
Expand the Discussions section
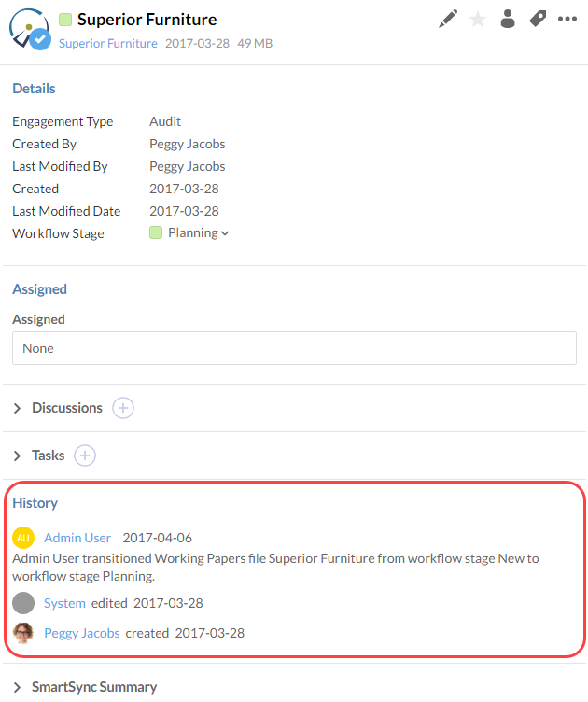[x=18, y=408]
